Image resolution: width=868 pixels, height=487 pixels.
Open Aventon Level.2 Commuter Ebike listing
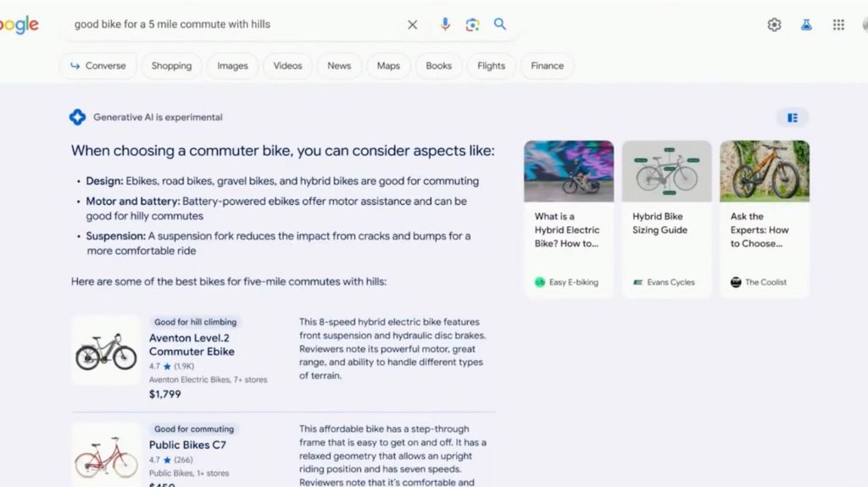pyautogui.click(x=192, y=344)
